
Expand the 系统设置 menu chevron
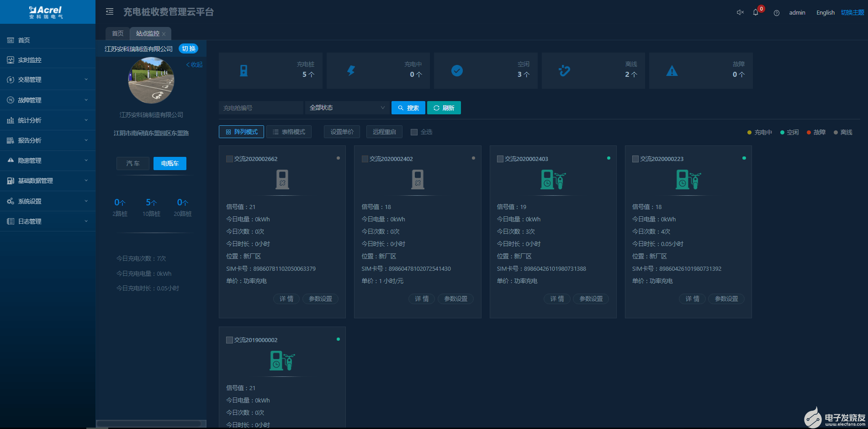[x=86, y=201]
